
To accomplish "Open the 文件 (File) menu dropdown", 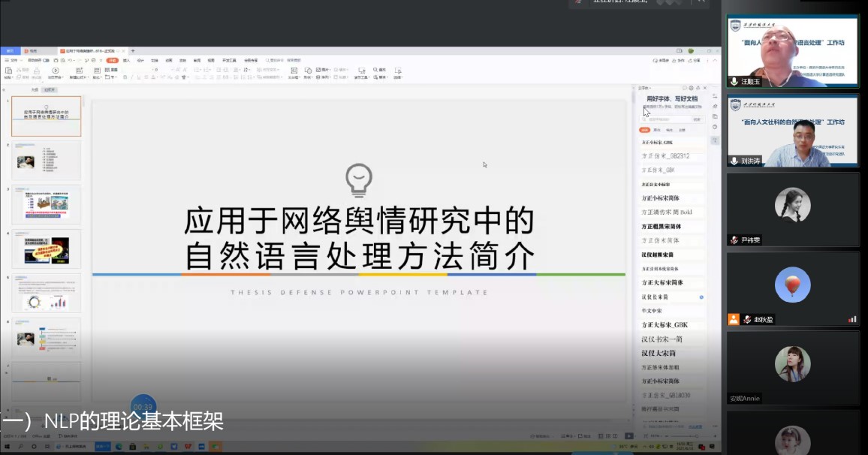I will (x=14, y=60).
